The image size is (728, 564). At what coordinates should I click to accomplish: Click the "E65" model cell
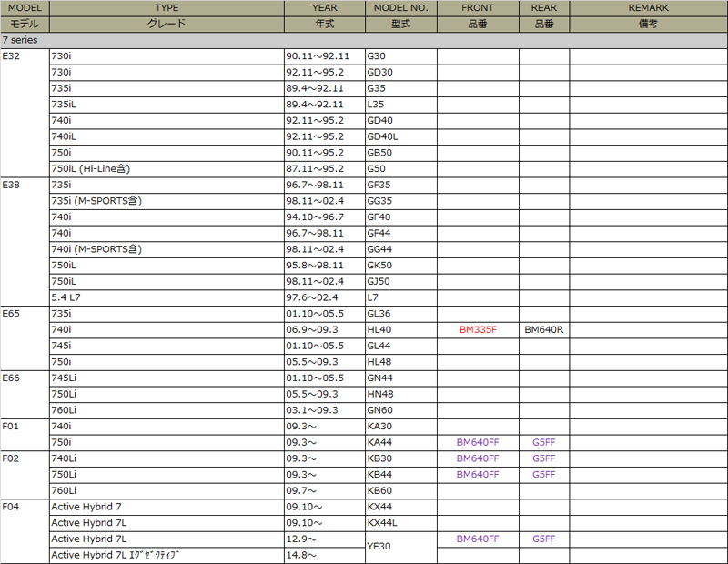click(x=25, y=337)
